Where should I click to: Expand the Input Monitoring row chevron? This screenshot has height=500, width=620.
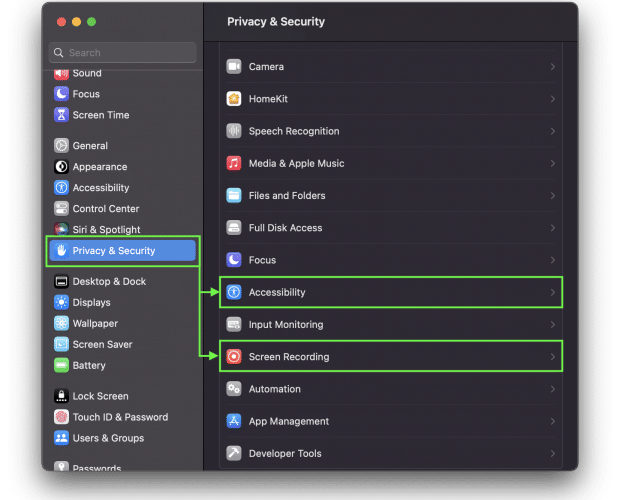tap(552, 325)
